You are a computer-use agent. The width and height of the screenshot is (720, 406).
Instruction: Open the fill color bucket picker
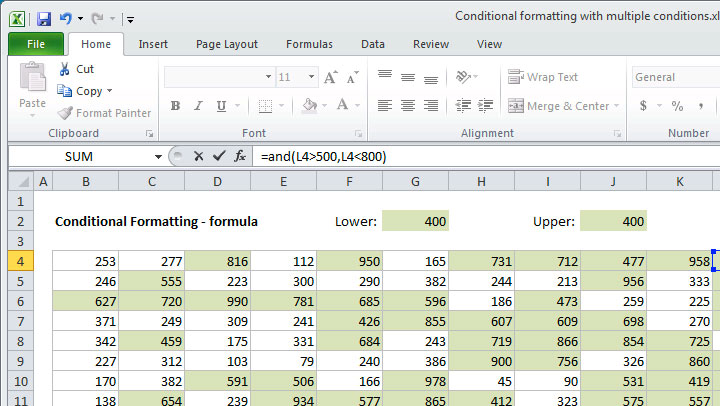click(x=311, y=106)
